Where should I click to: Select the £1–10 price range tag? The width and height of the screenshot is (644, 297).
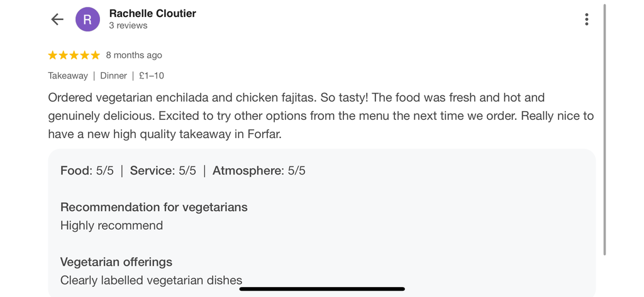[x=152, y=76]
